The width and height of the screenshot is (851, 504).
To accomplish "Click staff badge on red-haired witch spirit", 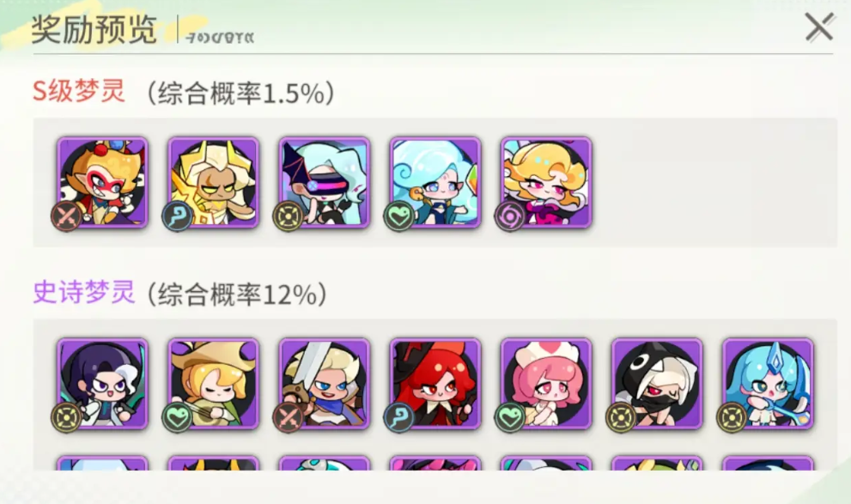I will pos(399,417).
